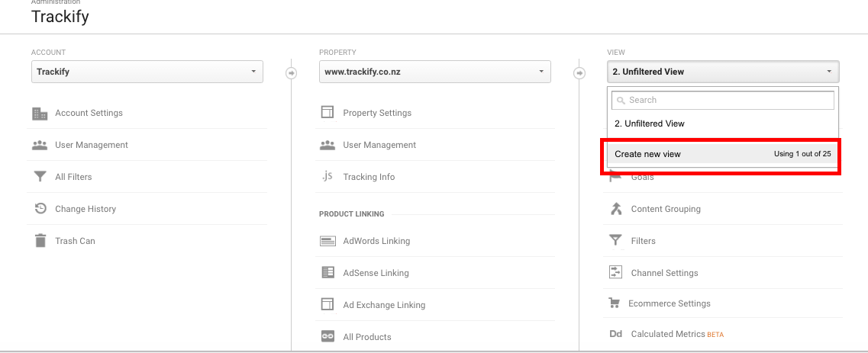Click the 'Using 1 out of 25' text
The height and width of the screenshot is (353, 868).
coord(802,154)
